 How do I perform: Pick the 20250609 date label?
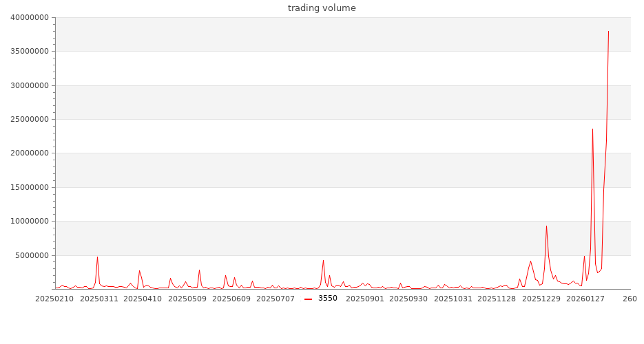click(232, 299)
